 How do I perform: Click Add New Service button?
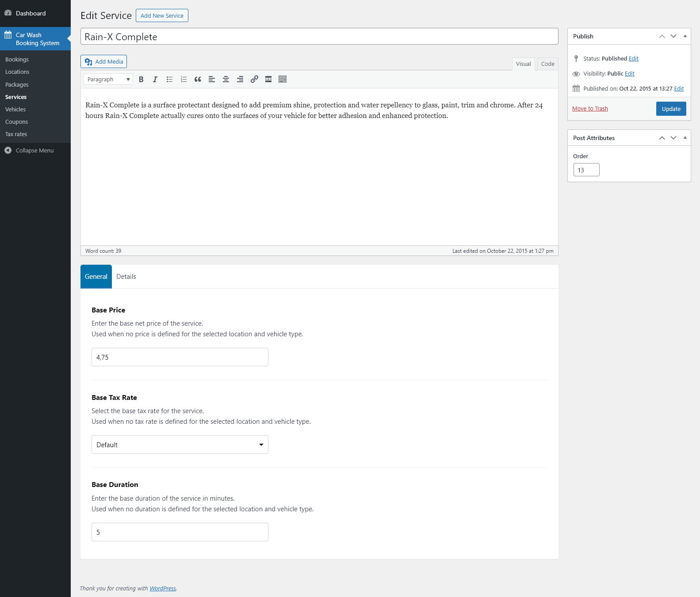[162, 15]
